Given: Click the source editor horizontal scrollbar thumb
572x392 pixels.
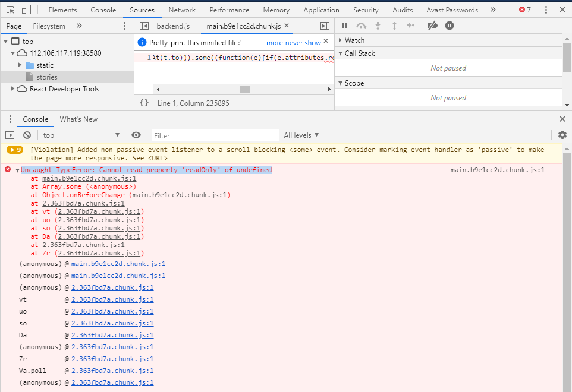Looking at the screenshot, I should coord(244,89).
